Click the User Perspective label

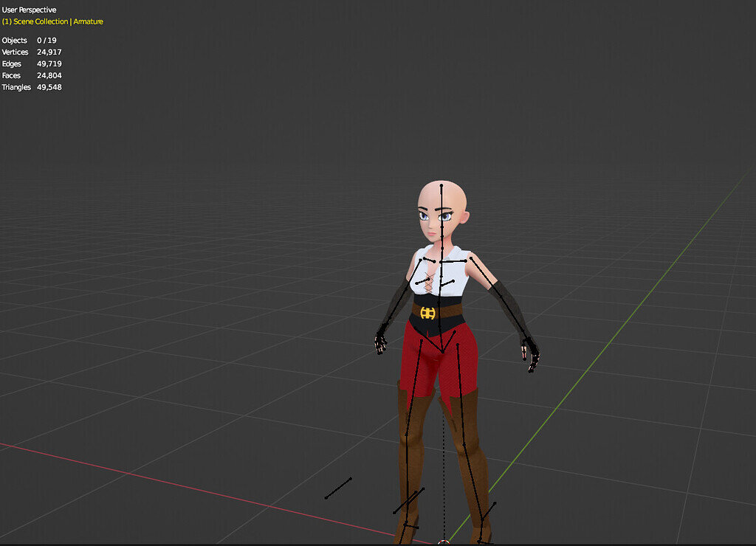click(x=30, y=9)
